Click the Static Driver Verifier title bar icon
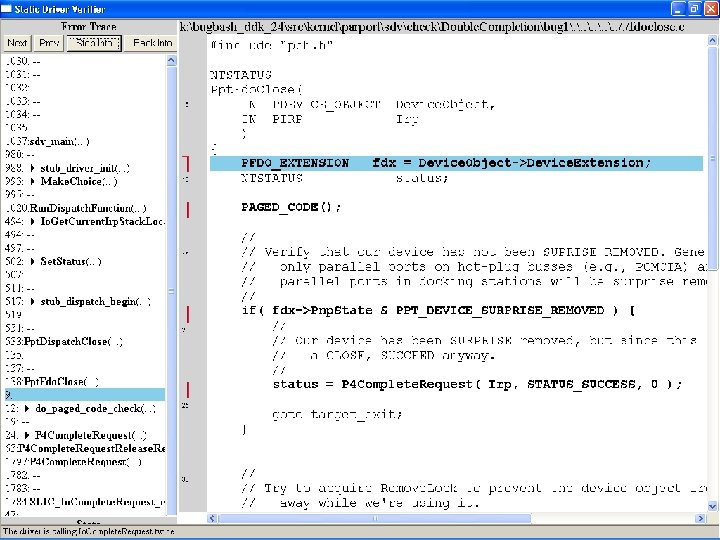The width and height of the screenshot is (720, 540). point(6,9)
